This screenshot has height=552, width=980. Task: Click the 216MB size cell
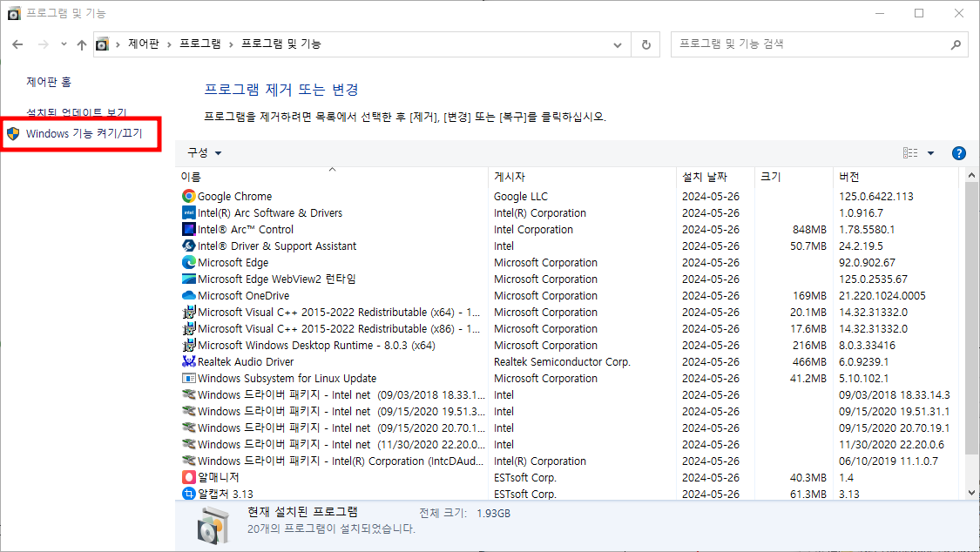coord(809,346)
